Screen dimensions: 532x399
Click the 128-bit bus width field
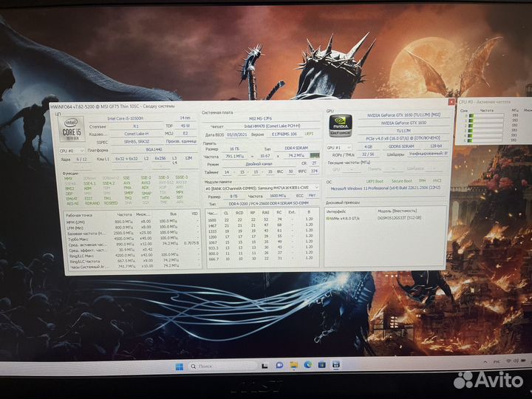click(436, 146)
